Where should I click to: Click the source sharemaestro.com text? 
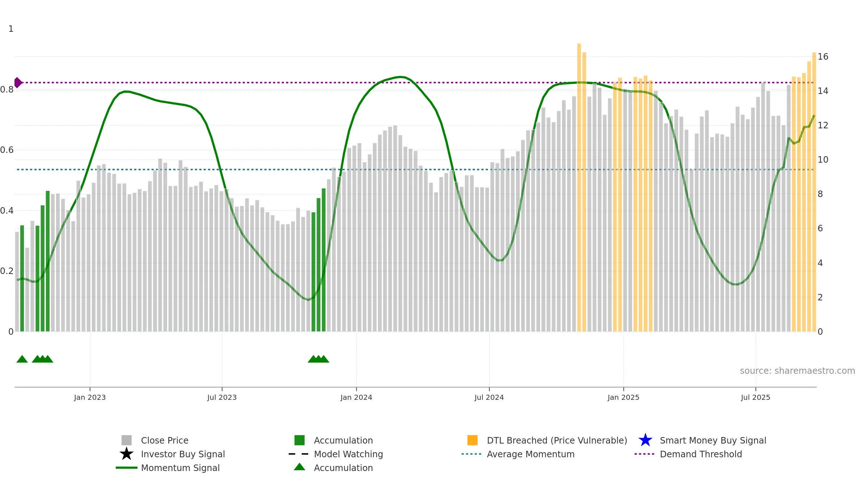click(797, 371)
